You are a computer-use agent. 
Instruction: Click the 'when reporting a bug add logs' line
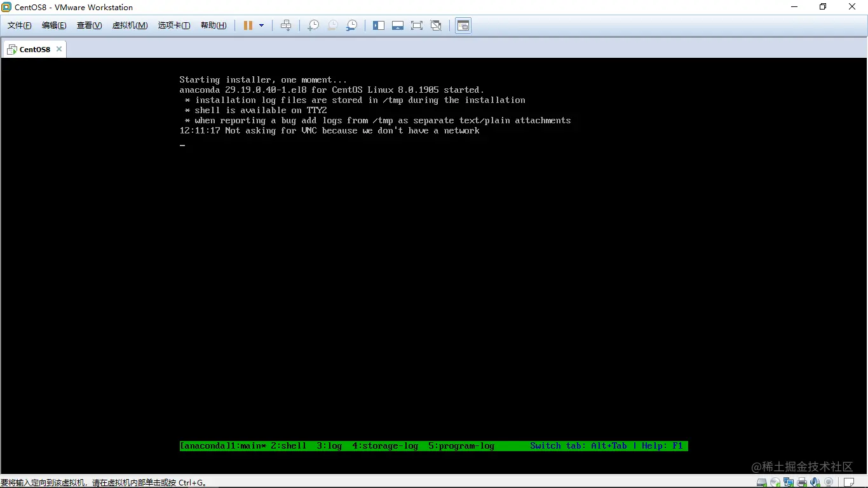(x=377, y=121)
